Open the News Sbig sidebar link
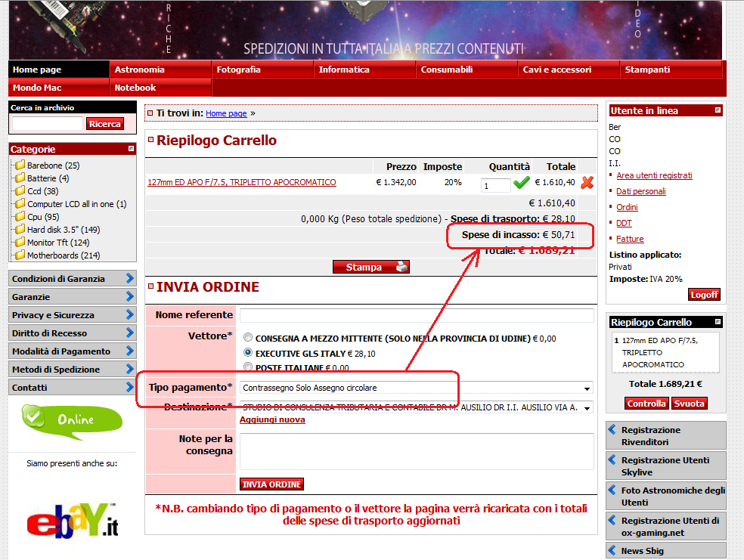744x560 pixels. click(666, 550)
